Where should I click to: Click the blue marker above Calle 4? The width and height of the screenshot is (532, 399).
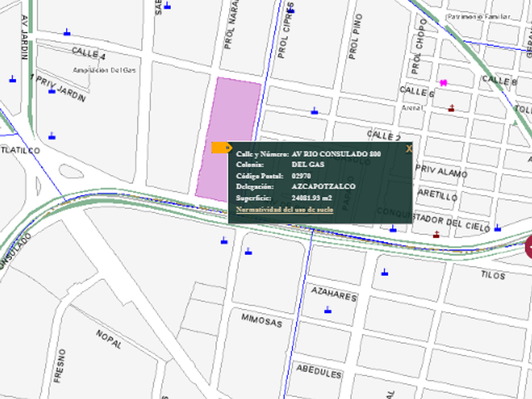(66, 32)
